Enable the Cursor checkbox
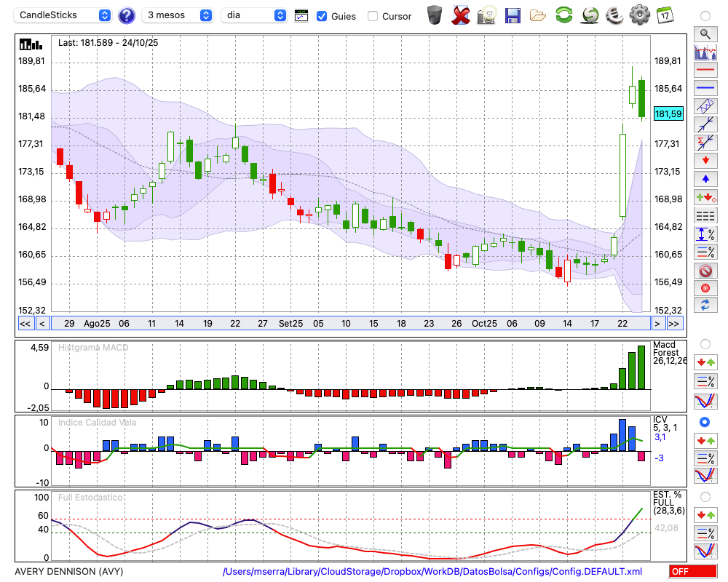 coord(373,16)
